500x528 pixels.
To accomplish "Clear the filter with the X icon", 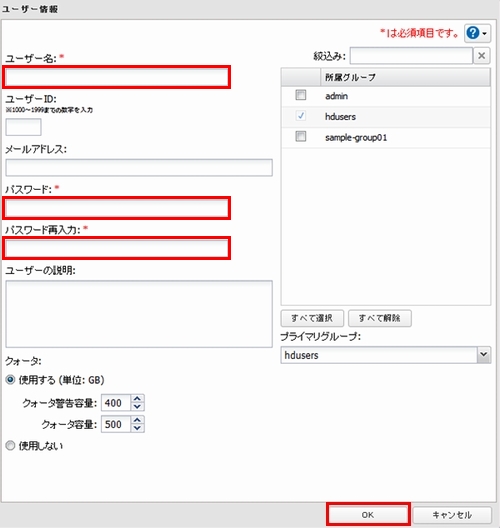I will pos(481,56).
